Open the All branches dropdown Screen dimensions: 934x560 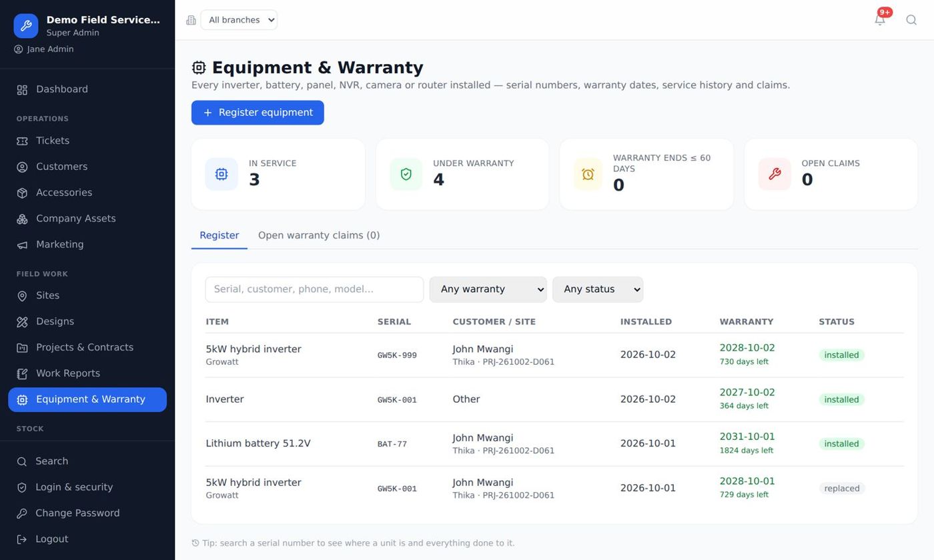[239, 20]
